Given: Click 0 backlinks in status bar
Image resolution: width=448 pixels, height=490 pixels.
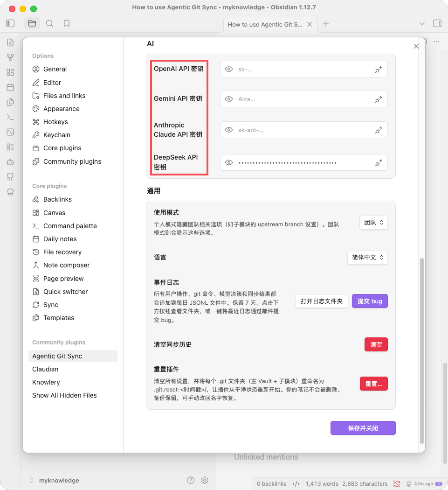Looking at the screenshot, I should 271,484.
